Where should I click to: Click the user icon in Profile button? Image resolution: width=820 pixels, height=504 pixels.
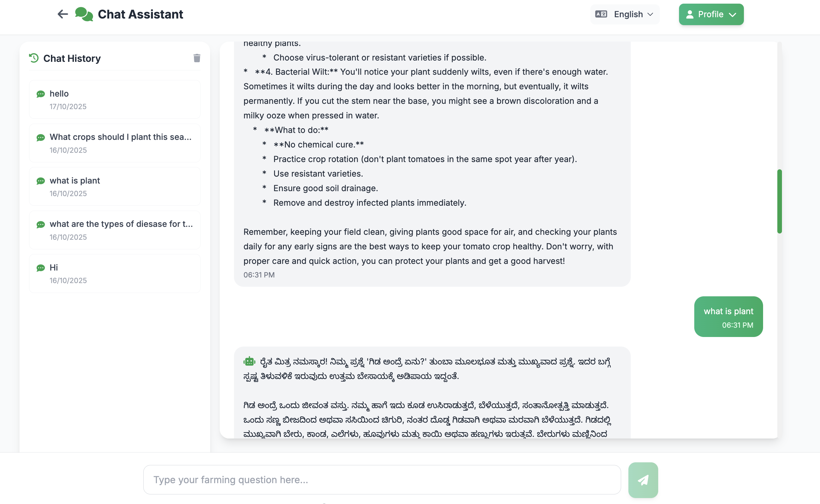pyautogui.click(x=690, y=14)
